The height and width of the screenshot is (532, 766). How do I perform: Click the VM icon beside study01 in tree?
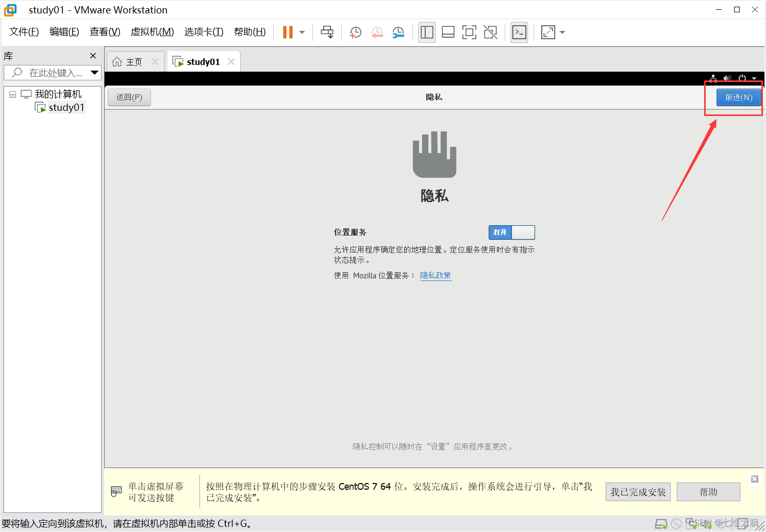(40, 107)
